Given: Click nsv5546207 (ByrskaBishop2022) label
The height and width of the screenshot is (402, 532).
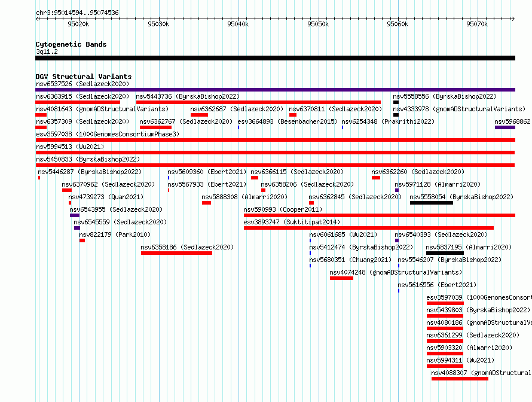Looking at the screenshot, I should coord(450,260).
